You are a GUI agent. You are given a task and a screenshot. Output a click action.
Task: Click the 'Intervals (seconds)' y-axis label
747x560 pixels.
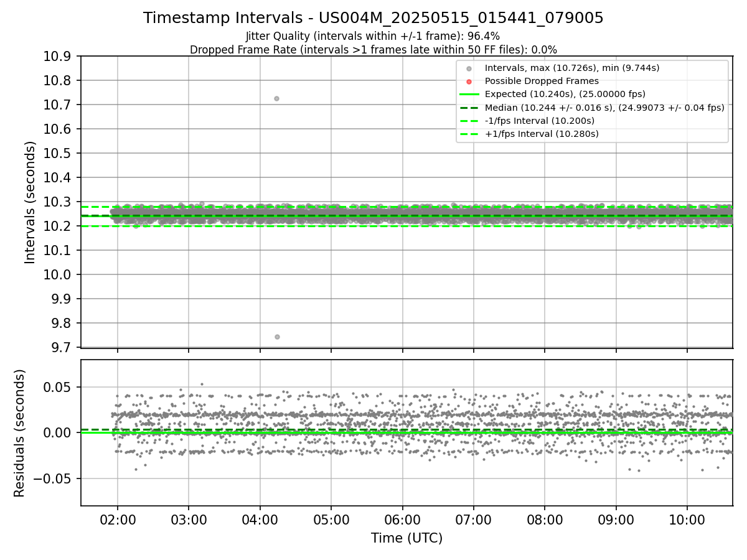coord(31,202)
